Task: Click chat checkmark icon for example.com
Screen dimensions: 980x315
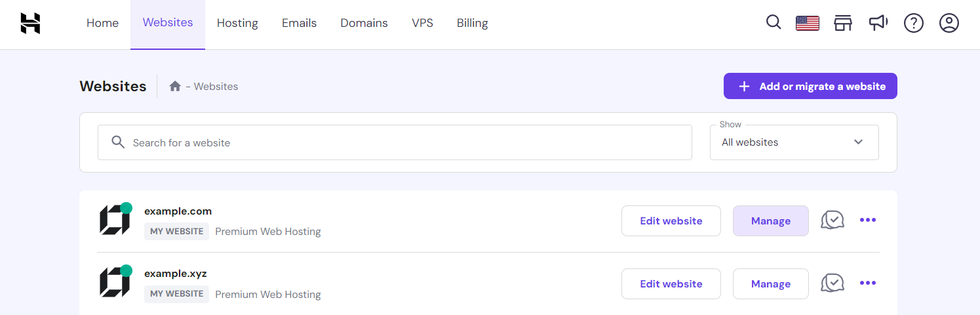Action: pos(833,220)
